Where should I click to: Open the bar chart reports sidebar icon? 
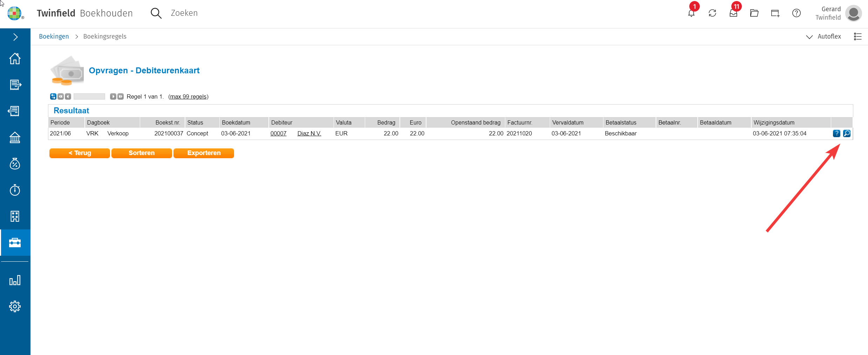(x=15, y=280)
